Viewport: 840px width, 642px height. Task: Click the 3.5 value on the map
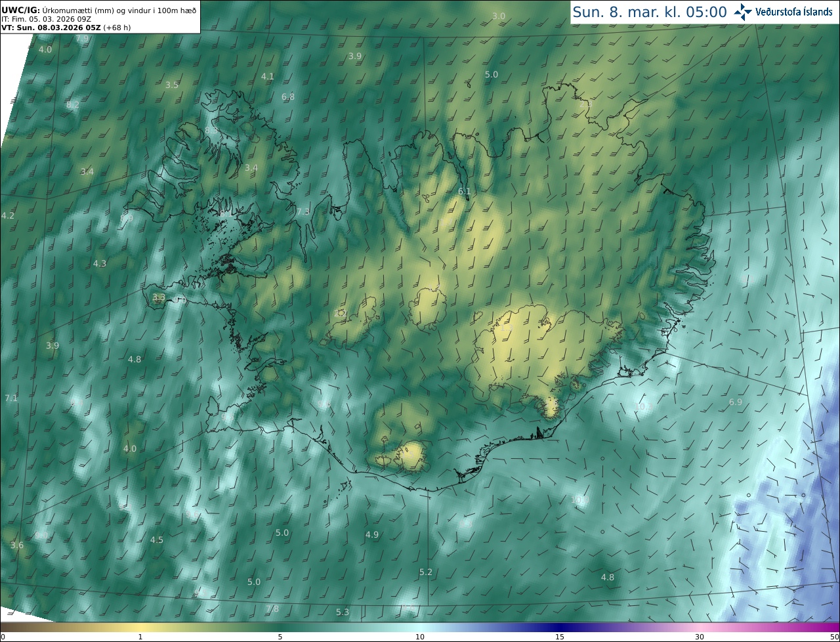pyautogui.click(x=172, y=85)
